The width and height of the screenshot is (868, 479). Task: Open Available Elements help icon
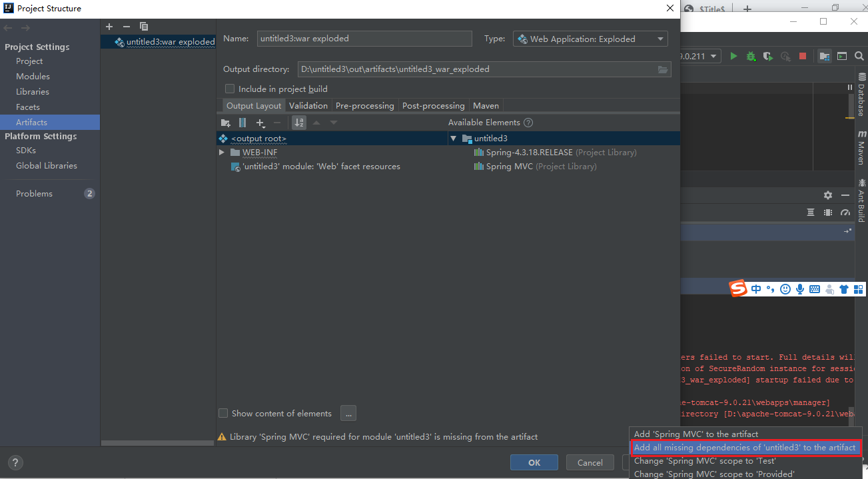point(528,123)
